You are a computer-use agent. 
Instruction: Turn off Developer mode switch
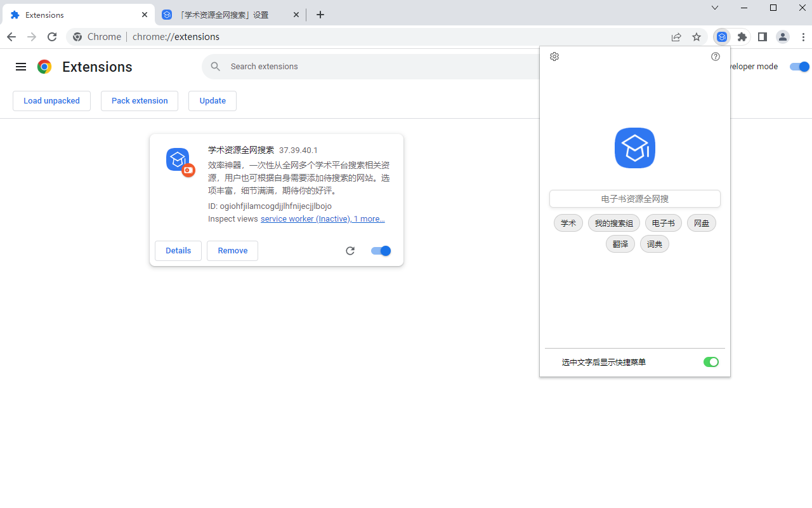[x=799, y=67]
